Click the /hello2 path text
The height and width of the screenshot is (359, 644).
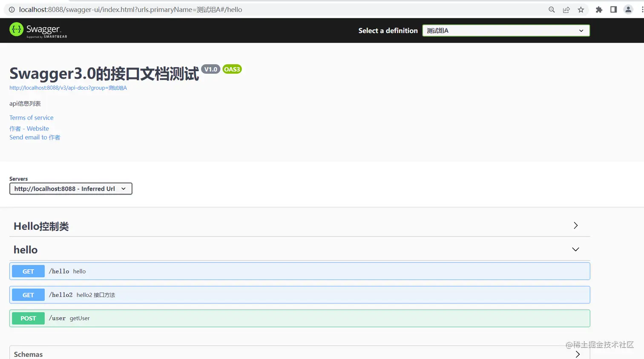tap(60, 295)
